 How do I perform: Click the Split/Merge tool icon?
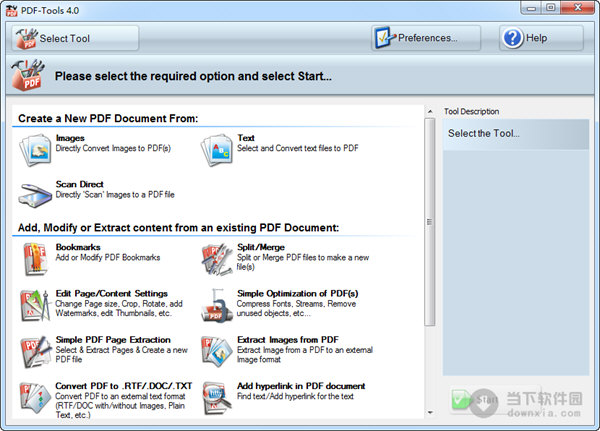217,259
